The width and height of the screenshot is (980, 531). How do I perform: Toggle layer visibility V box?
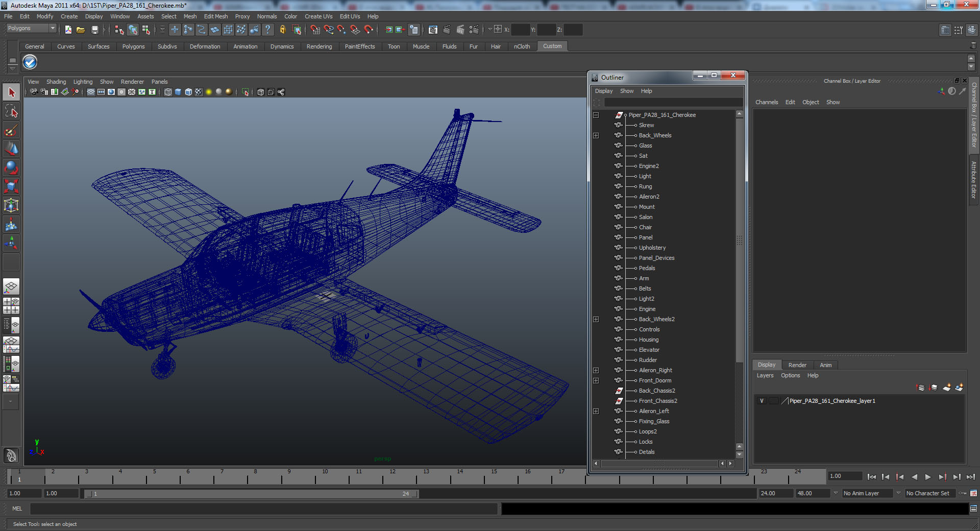click(x=762, y=401)
